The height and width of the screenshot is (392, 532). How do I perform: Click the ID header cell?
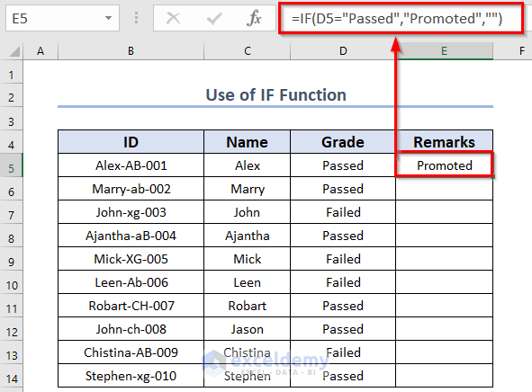[131, 142]
